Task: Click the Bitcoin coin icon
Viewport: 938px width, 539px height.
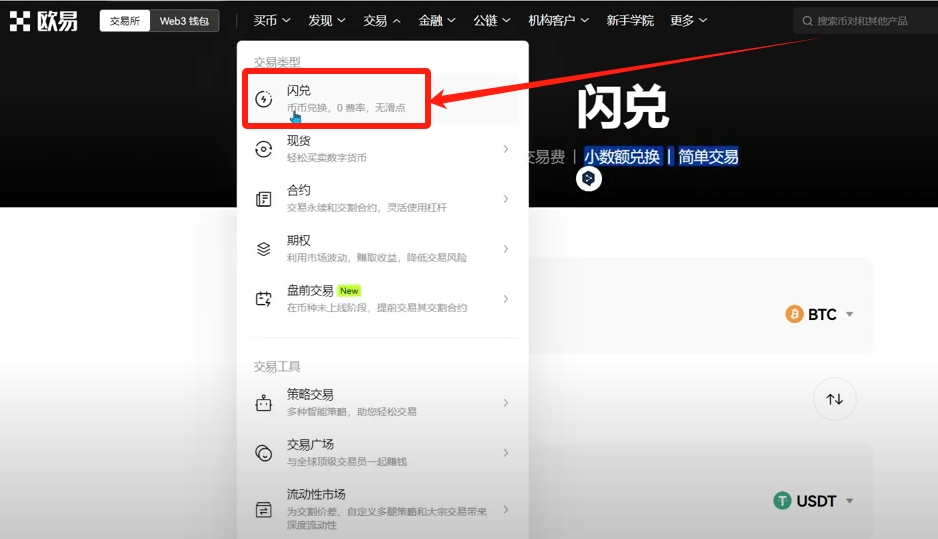Action: click(x=794, y=314)
